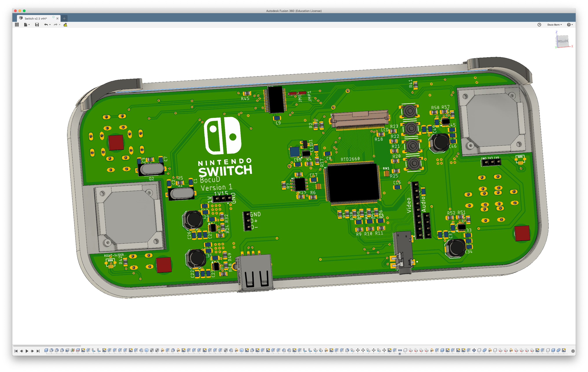Click the first feature in the timeline
This screenshot has width=588, height=372.
click(46, 350)
